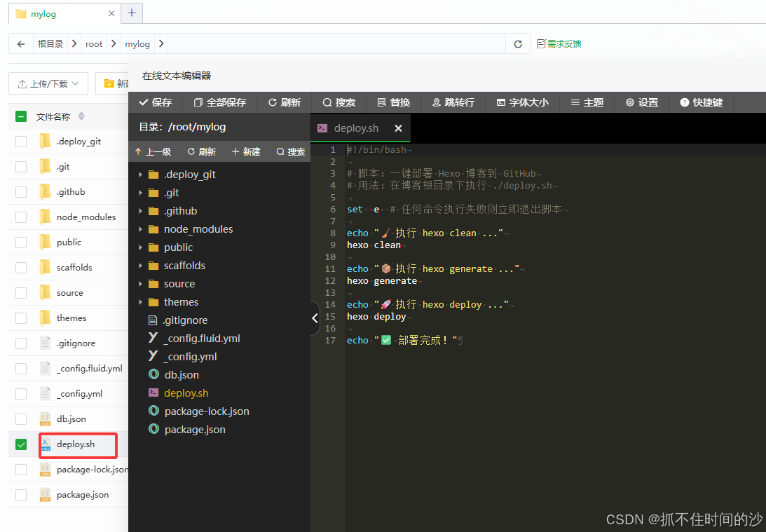Click the db.json file icon in tree
The width and height of the screenshot is (766, 532).
point(153,375)
